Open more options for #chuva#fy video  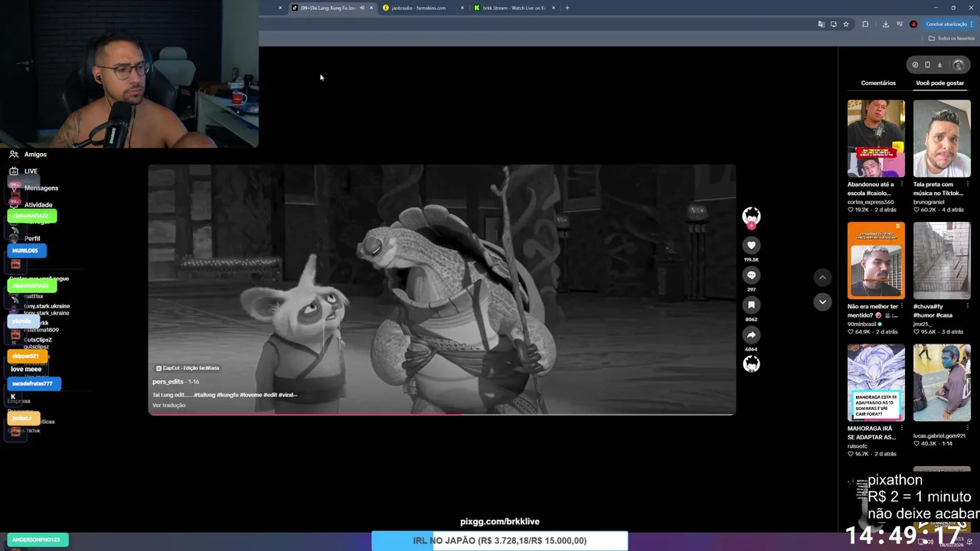point(969,306)
